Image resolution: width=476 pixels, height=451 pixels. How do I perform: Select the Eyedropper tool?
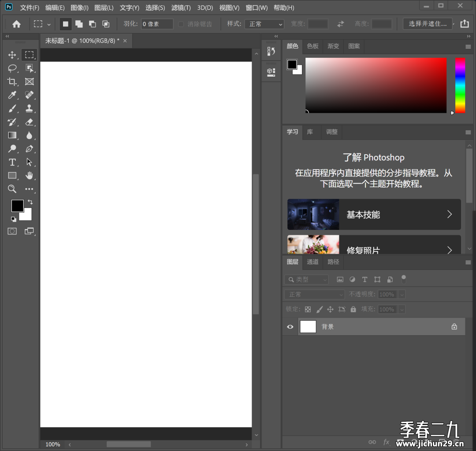pos(12,95)
